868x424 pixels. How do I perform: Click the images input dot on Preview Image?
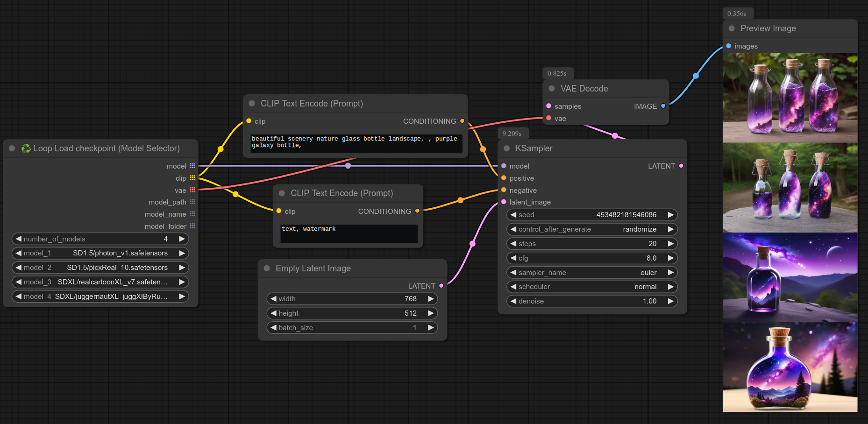point(728,46)
